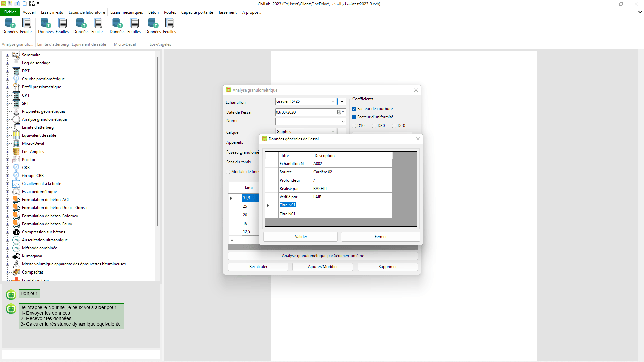Screen dimensions: 644x362
Task: Open Analyse granulométrique par Sédimentométrie
Action: click(x=323, y=256)
